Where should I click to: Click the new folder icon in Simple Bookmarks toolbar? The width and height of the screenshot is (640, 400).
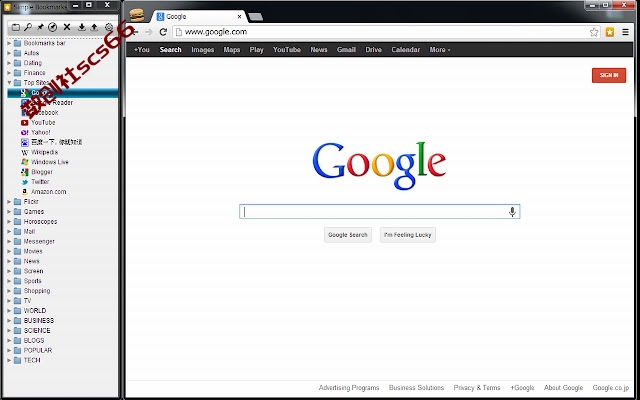coord(16,27)
